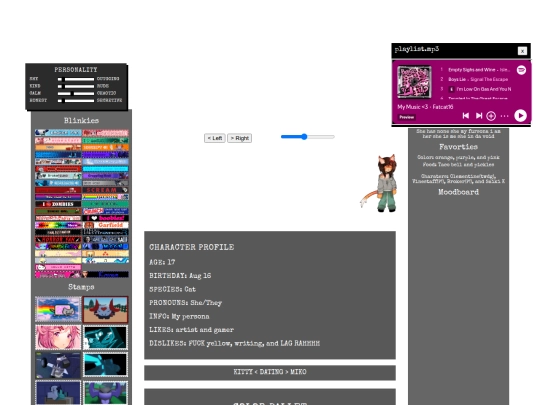Play the My Music playlist
This screenshot has width=540, height=405.
pyautogui.click(x=520, y=115)
